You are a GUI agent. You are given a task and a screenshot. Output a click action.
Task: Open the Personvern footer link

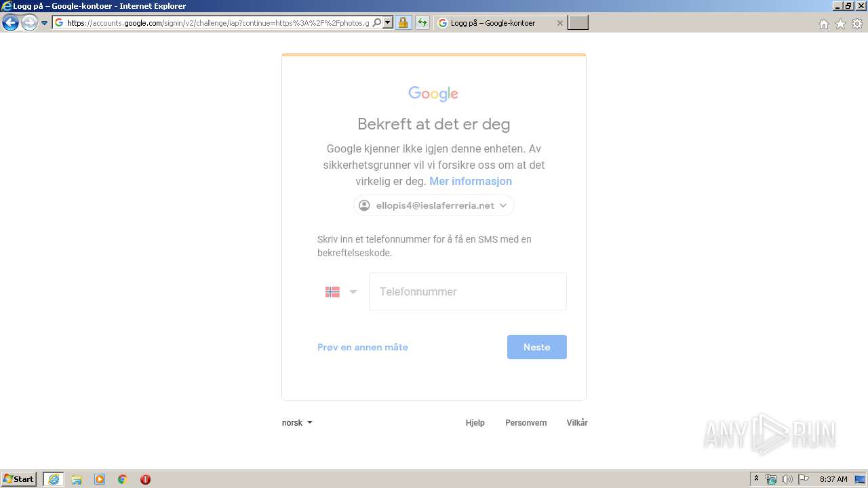coord(526,422)
